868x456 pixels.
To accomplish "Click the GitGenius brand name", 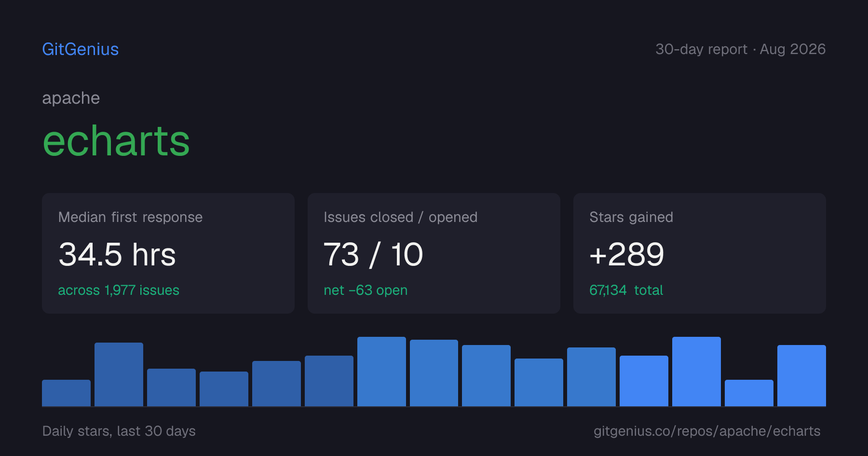I will [81, 49].
